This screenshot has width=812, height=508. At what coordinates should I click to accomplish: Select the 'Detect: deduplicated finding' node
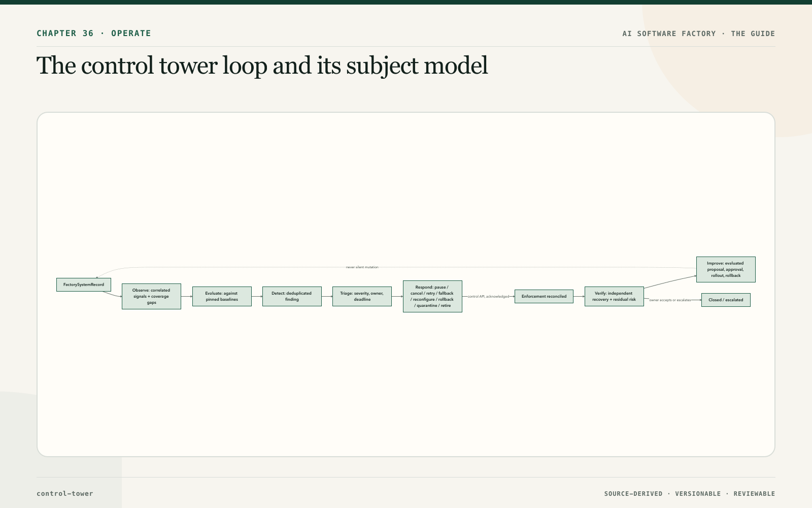click(292, 296)
